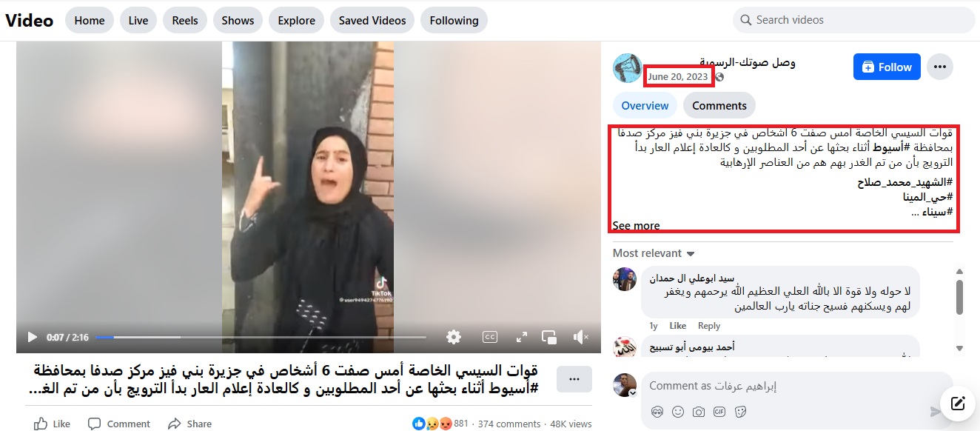Screen dimensions: 980x431
Task: Expand the post text with See more
Action: [636, 226]
